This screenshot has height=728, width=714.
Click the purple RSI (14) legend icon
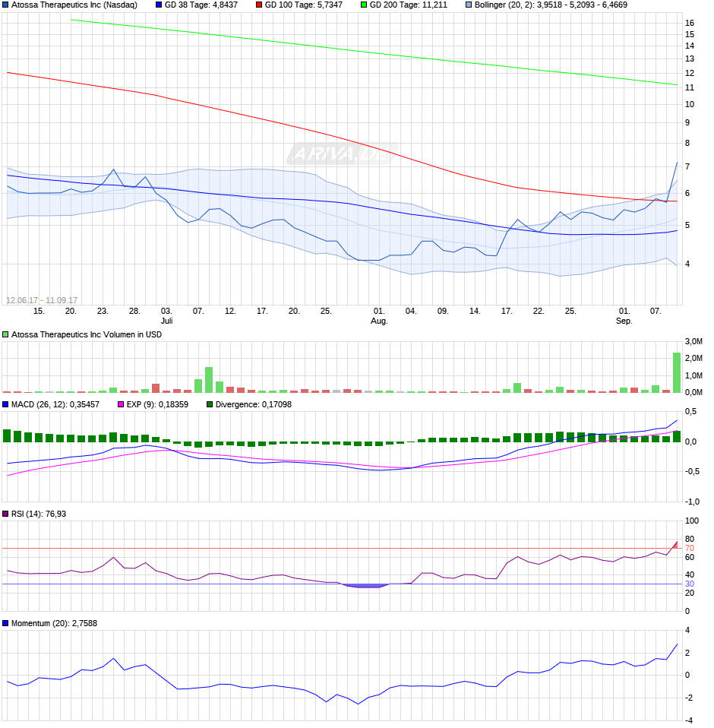[5, 511]
